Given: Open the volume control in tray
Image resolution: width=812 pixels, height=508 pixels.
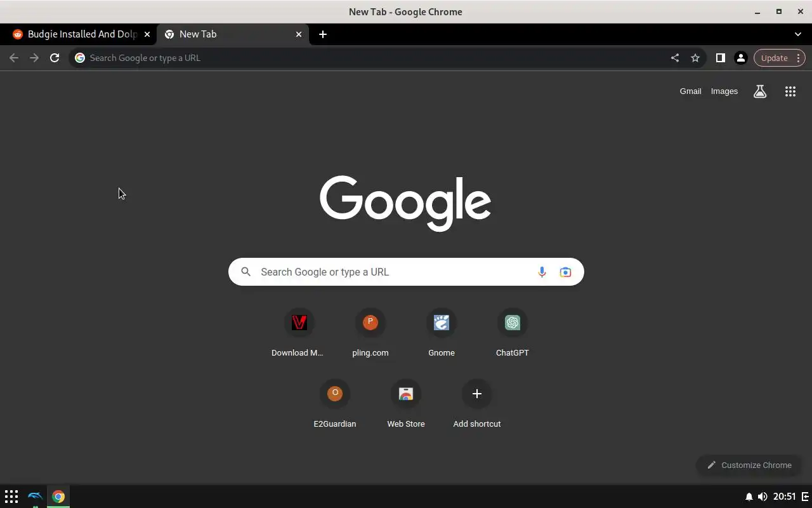Looking at the screenshot, I should click(762, 497).
